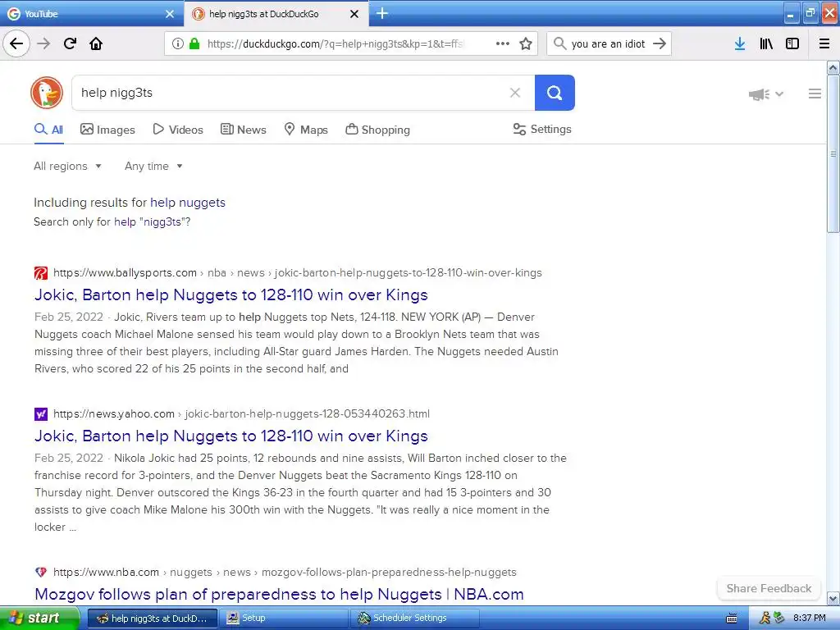Switch to Videos results
Image resolution: width=840 pixels, height=630 pixels.
[x=178, y=130]
